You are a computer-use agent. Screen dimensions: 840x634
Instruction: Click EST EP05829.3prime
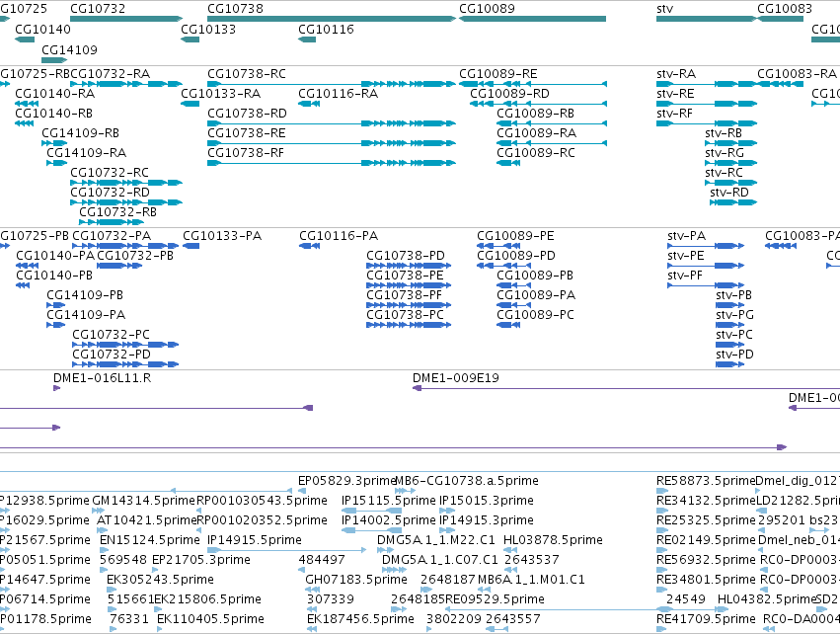(346, 481)
